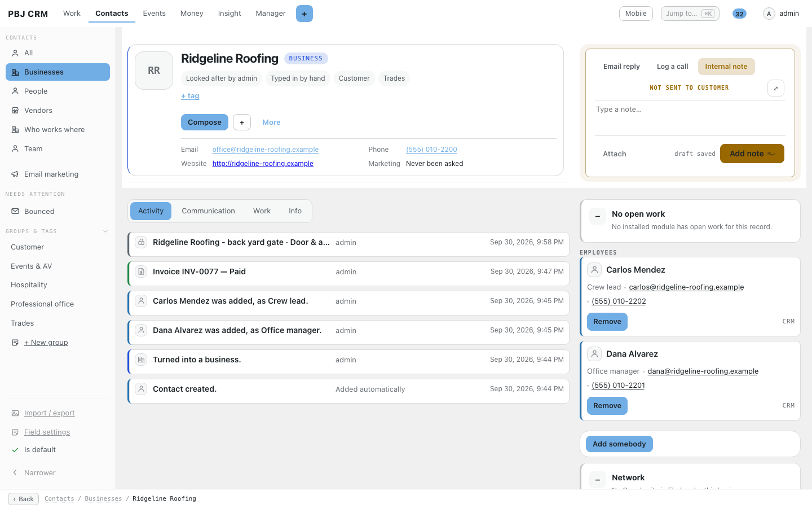Select Businesses in the contacts sidebar
The height and width of the screenshot is (508, 812).
point(58,72)
